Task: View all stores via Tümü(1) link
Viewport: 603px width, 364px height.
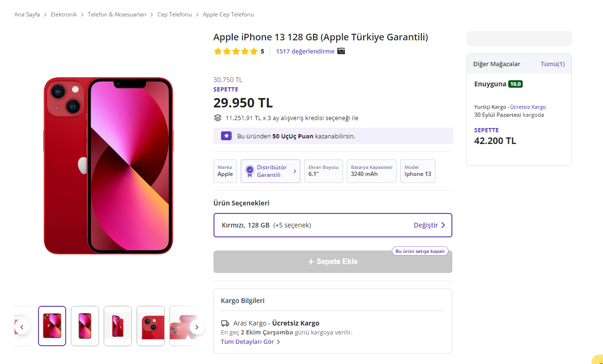Action: 552,64
